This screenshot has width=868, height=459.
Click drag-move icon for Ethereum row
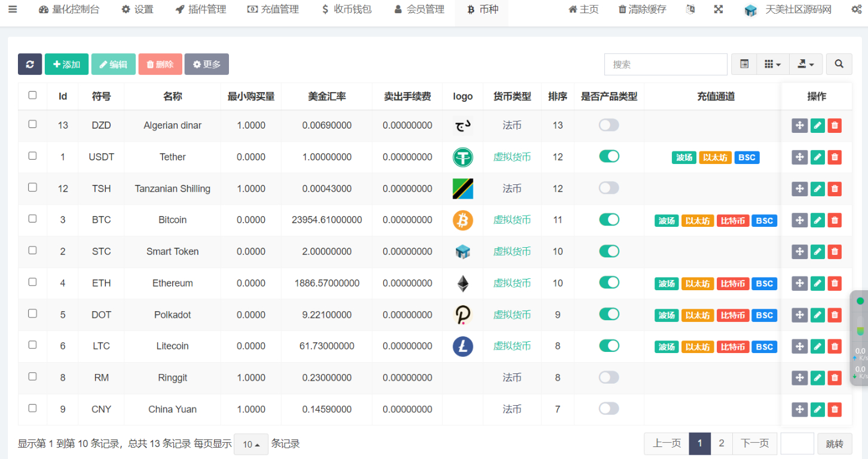click(x=799, y=284)
